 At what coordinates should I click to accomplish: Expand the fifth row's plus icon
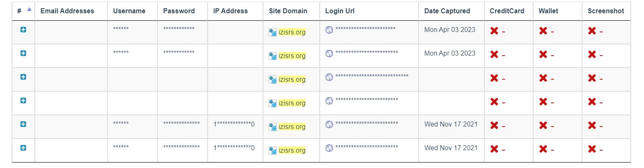[x=23, y=124]
